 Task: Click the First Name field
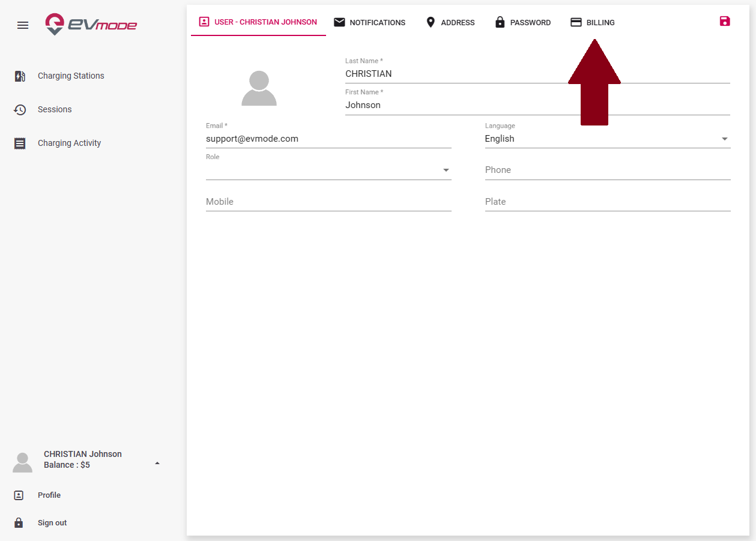(x=537, y=105)
